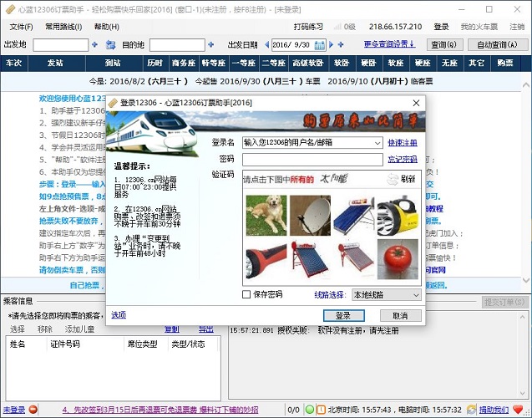Open 选项 link in login dialog

pos(119,315)
